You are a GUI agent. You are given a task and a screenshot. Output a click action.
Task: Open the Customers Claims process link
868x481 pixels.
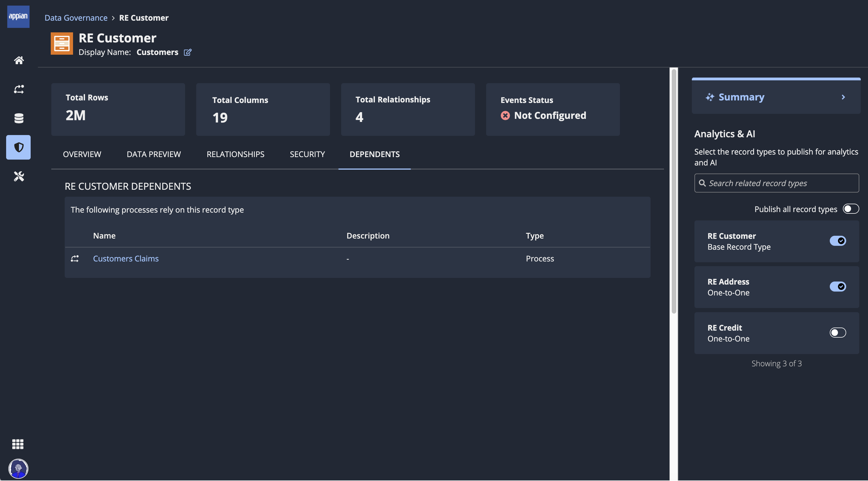[x=126, y=258]
